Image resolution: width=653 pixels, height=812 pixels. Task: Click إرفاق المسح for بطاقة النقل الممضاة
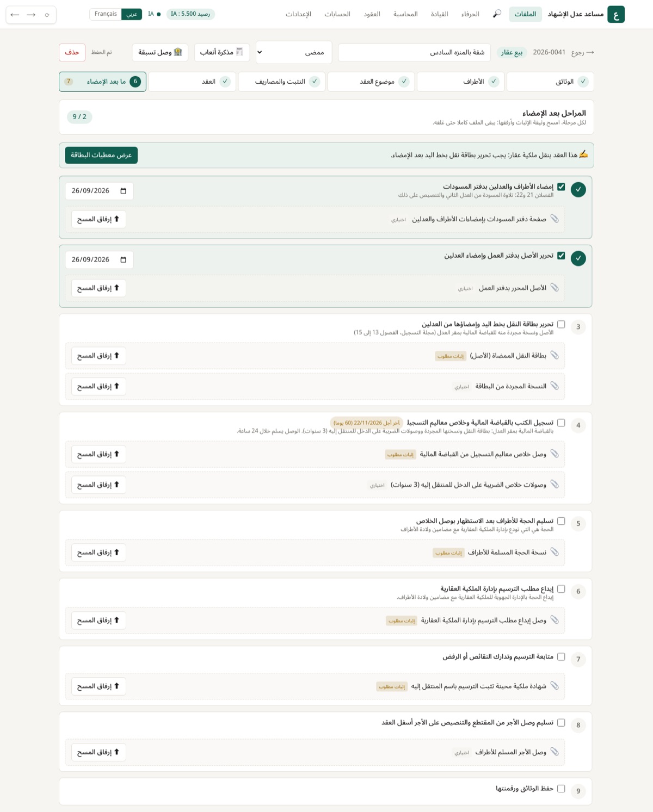click(98, 356)
